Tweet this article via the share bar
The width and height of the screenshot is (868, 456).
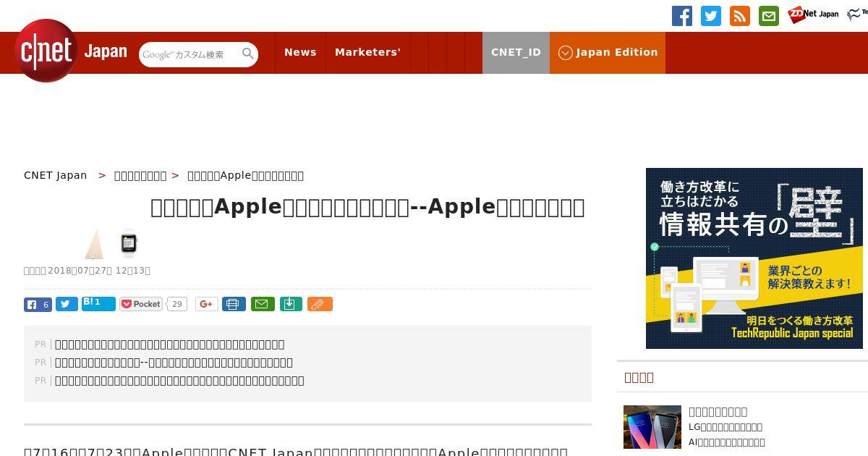[67, 305]
